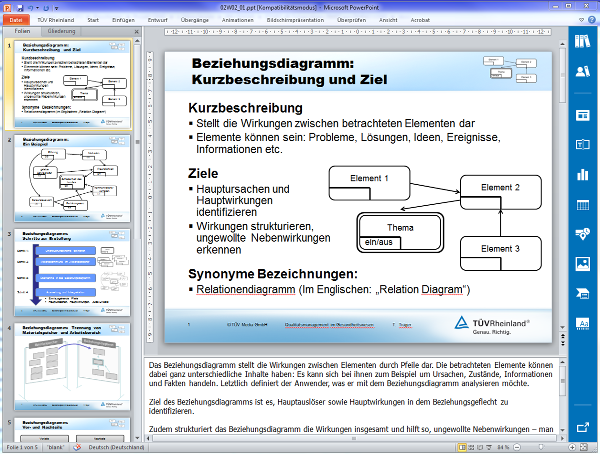Click the external link icon at sidebar bottom

[x=583, y=427]
